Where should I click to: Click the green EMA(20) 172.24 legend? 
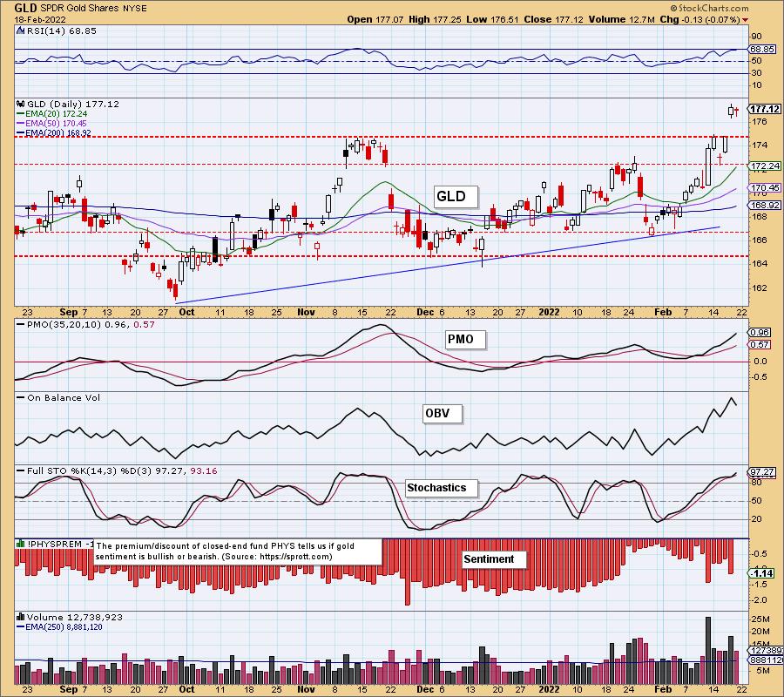click(52, 114)
